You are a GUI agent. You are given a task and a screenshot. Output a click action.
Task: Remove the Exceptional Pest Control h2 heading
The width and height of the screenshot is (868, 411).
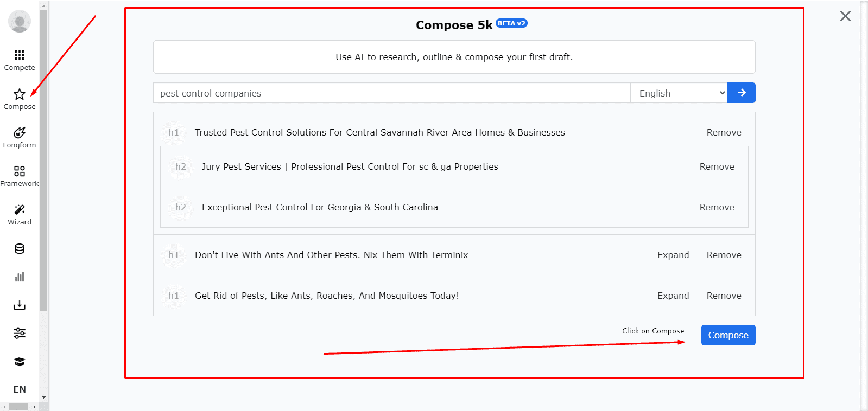(717, 207)
